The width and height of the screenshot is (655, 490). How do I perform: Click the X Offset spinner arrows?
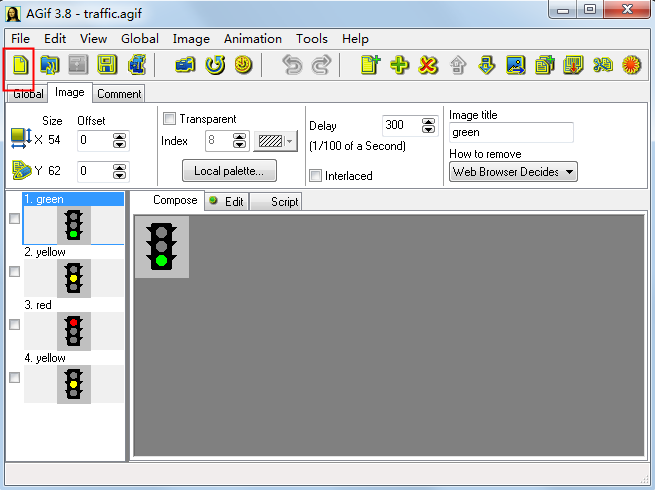119,140
